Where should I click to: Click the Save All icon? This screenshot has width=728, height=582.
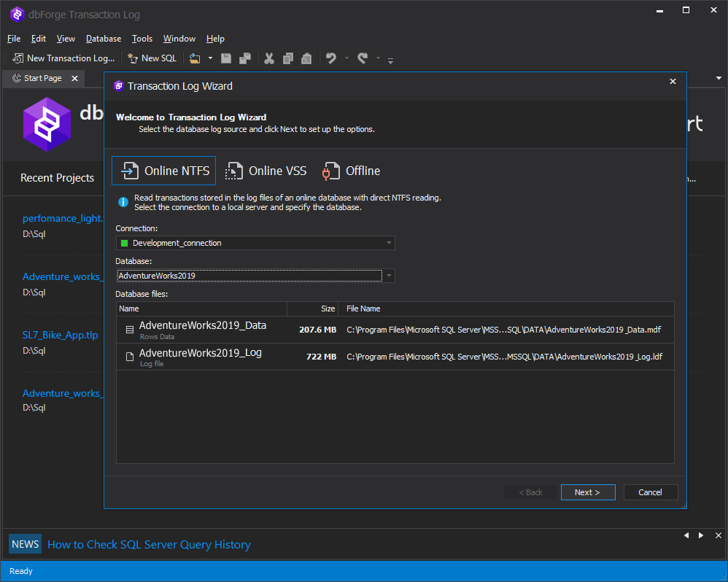coord(245,58)
